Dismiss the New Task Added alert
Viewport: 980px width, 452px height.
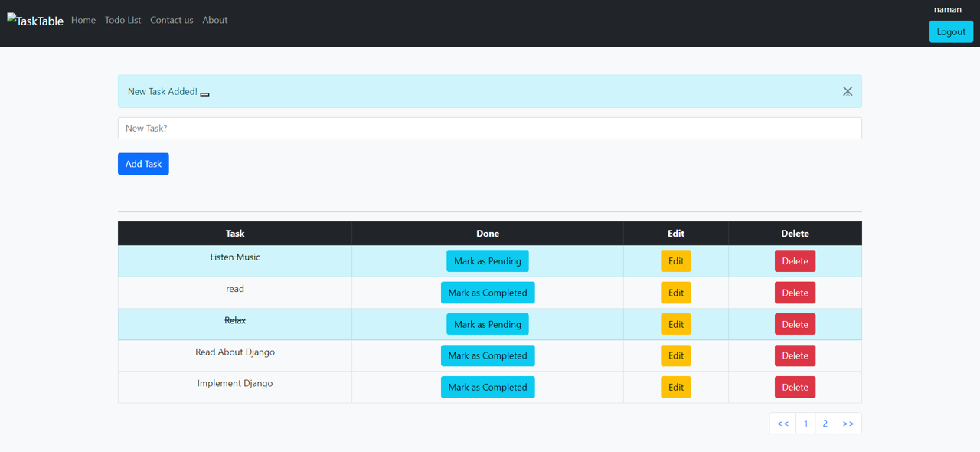pos(848,91)
